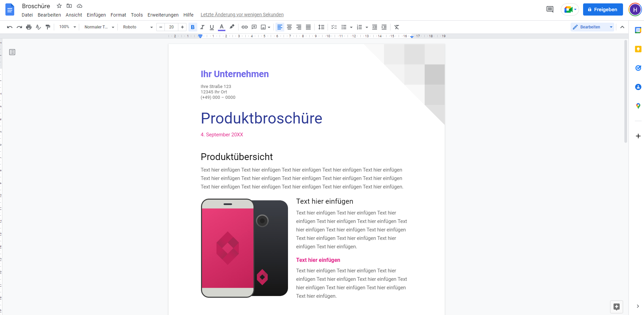Open Google Tasks in the right sidebar

click(x=638, y=68)
